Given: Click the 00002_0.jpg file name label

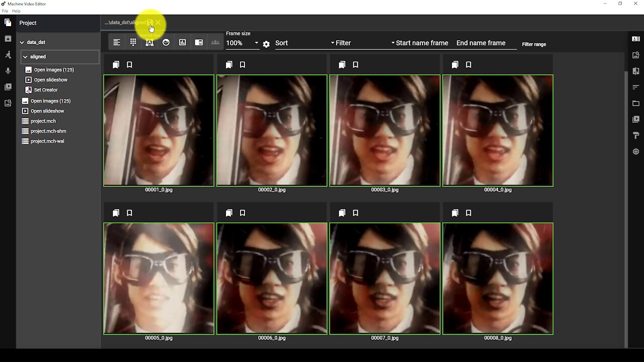Looking at the screenshot, I should pos(272,190).
